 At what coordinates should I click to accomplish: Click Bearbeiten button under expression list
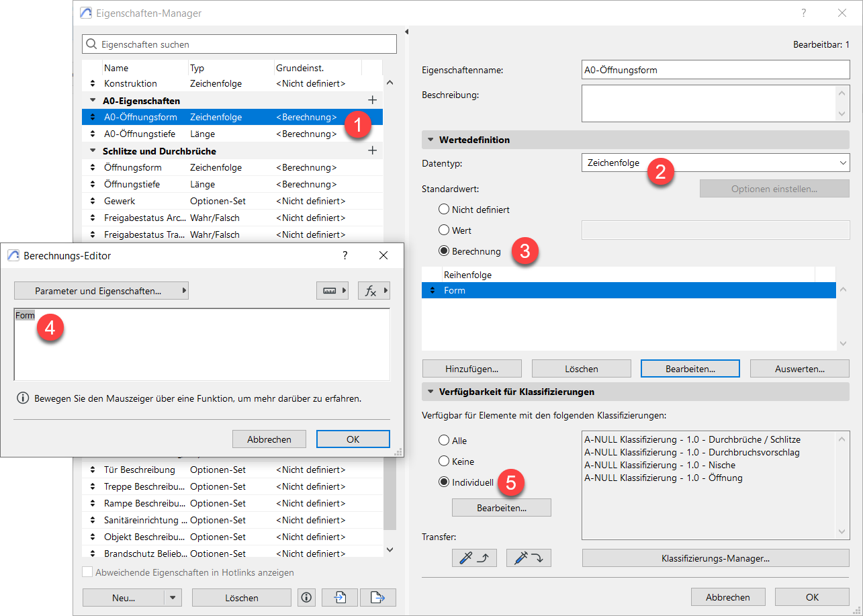click(690, 369)
